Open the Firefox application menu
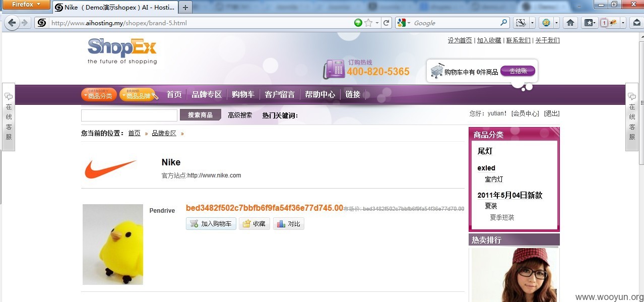Screen dimensions: 644x302 [x=25, y=5]
